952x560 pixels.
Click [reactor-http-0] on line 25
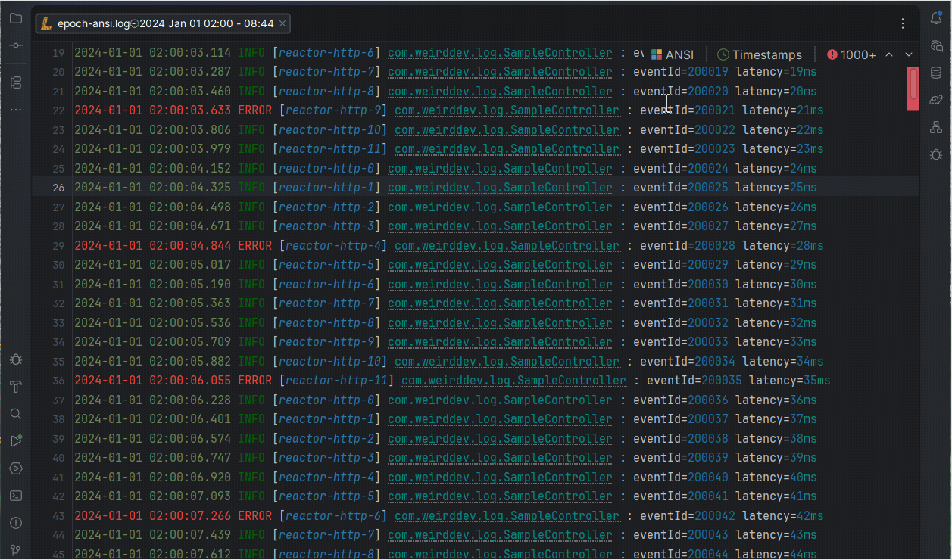click(x=326, y=168)
